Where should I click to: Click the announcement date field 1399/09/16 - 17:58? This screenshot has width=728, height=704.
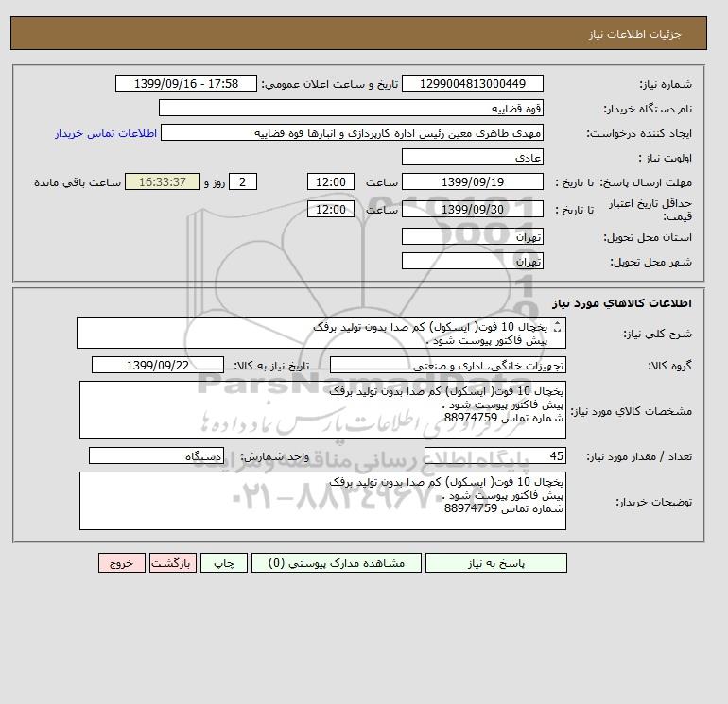(185, 83)
